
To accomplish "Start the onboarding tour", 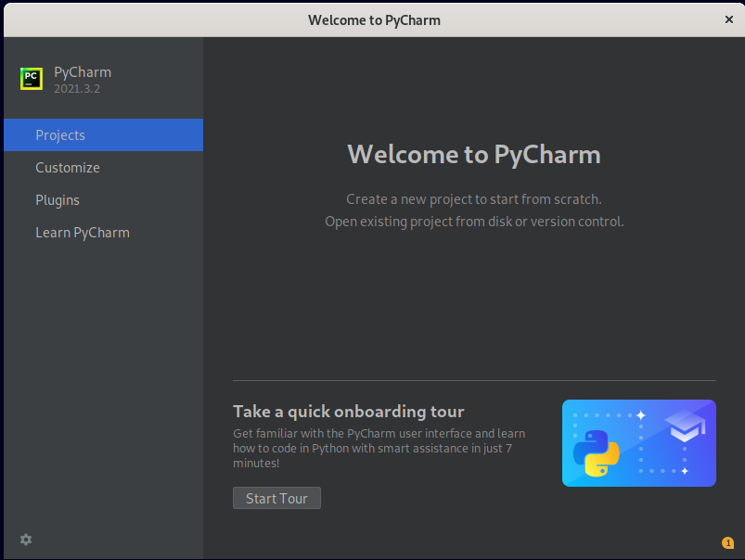I will click(276, 498).
